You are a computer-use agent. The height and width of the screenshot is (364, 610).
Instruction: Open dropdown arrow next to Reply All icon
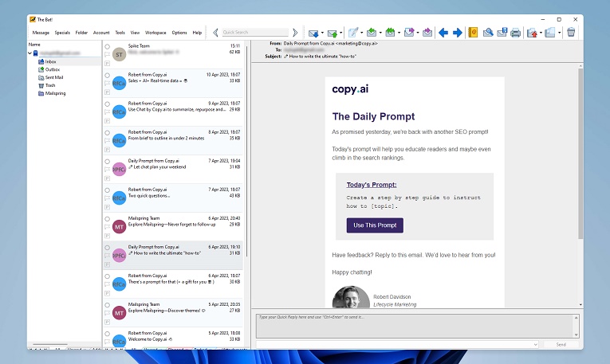click(399, 33)
